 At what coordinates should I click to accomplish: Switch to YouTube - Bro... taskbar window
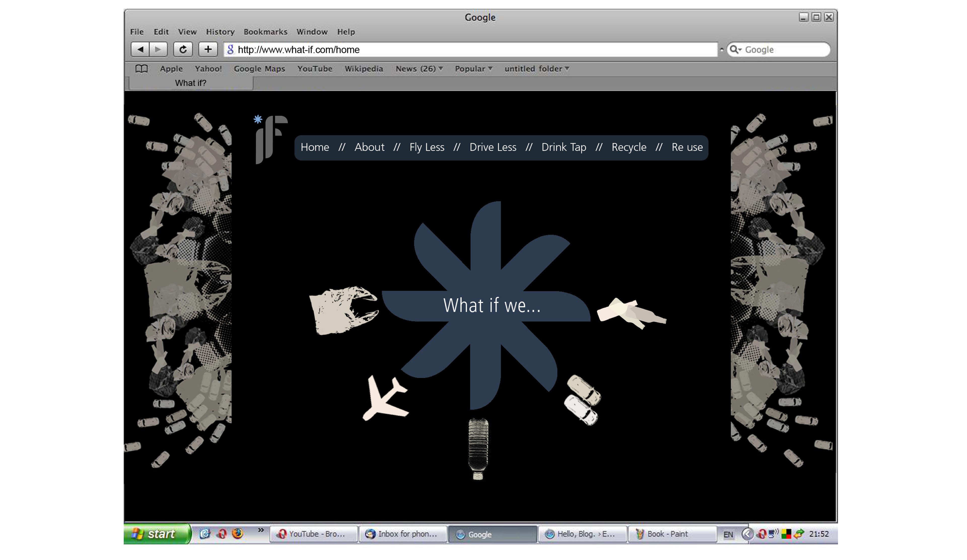click(x=314, y=534)
